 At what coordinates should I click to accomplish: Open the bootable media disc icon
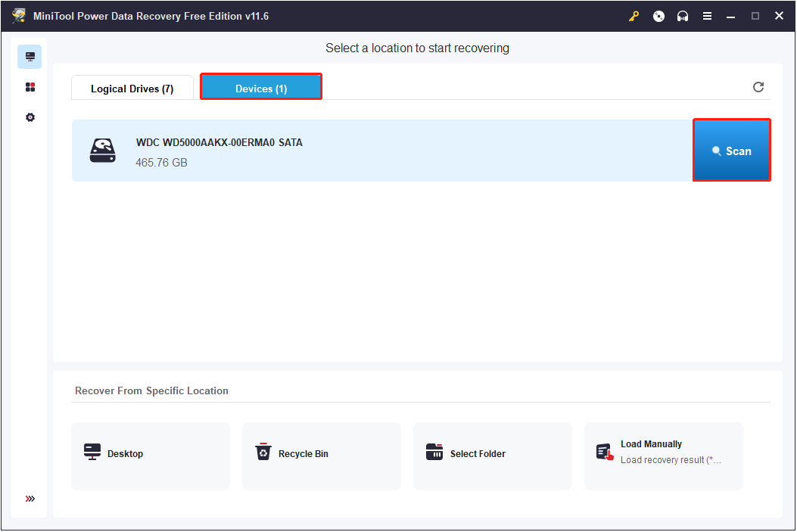pyautogui.click(x=658, y=16)
